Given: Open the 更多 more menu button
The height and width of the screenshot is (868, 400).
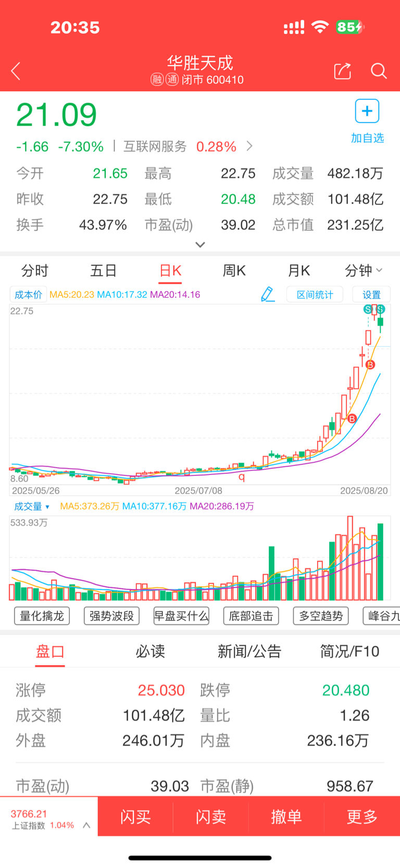Looking at the screenshot, I should pos(362,816).
